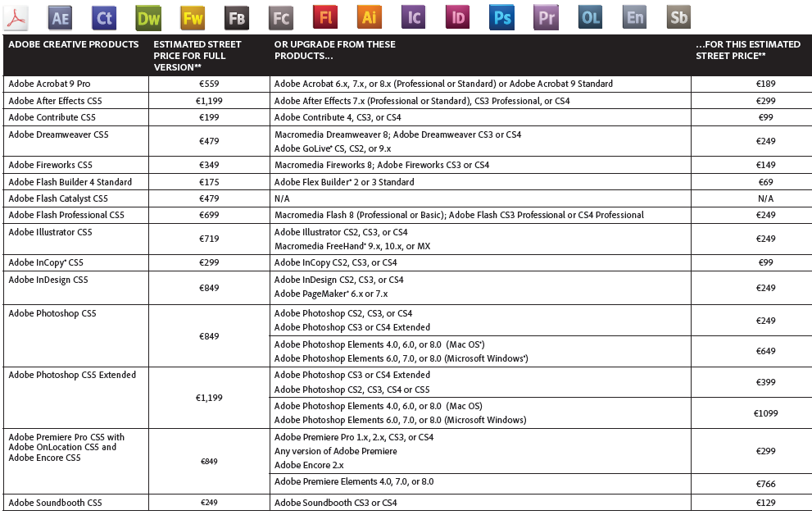Click 'Adobe Encore 2.x' upgrade entry

309,465
